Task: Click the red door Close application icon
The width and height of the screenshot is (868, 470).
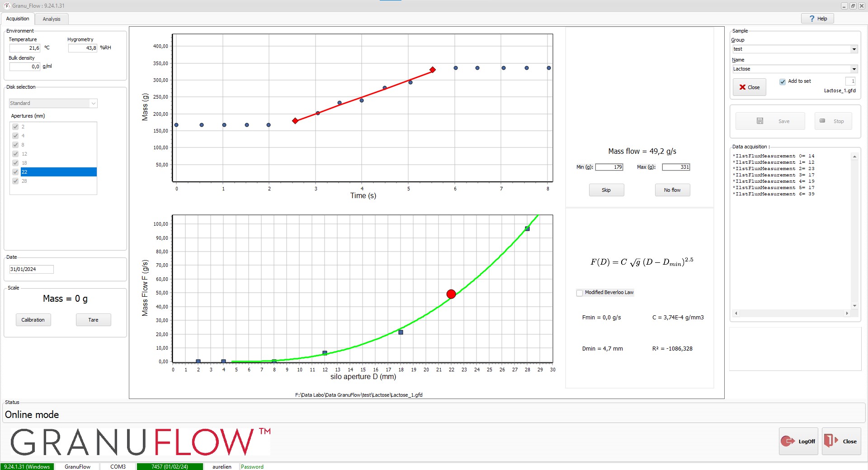Action: (x=831, y=441)
